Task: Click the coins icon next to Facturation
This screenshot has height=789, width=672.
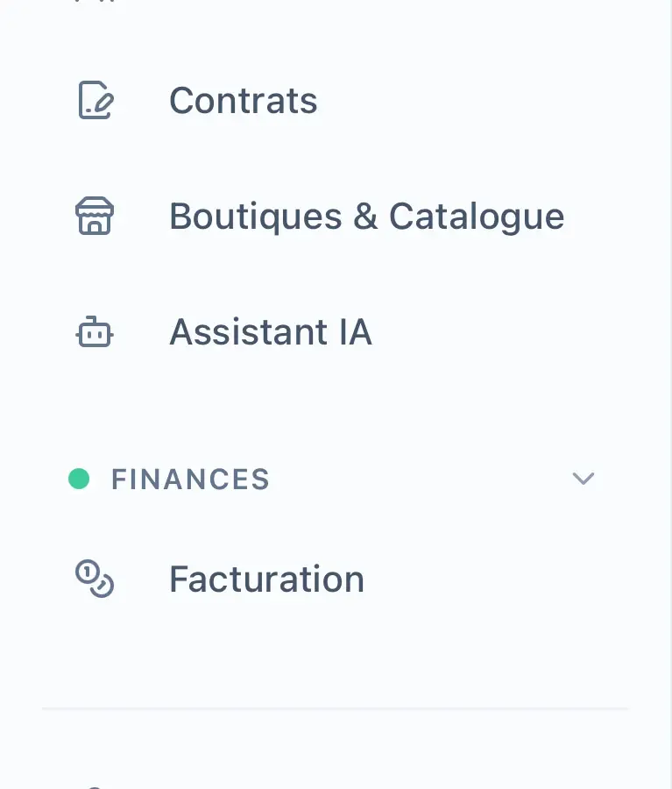Action: [x=95, y=579]
